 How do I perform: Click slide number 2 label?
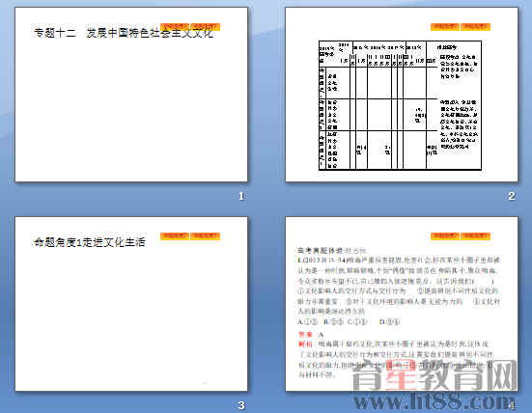pyautogui.click(x=512, y=196)
